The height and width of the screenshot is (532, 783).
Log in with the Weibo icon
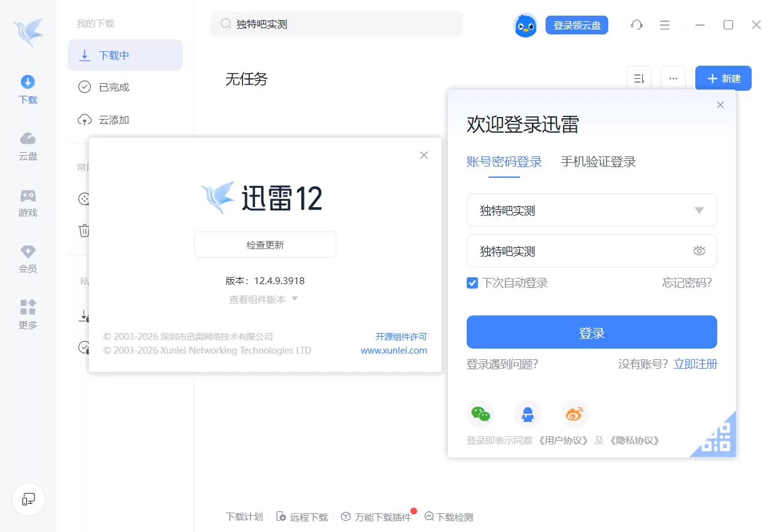pyautogui.click(x=574, y=414)
